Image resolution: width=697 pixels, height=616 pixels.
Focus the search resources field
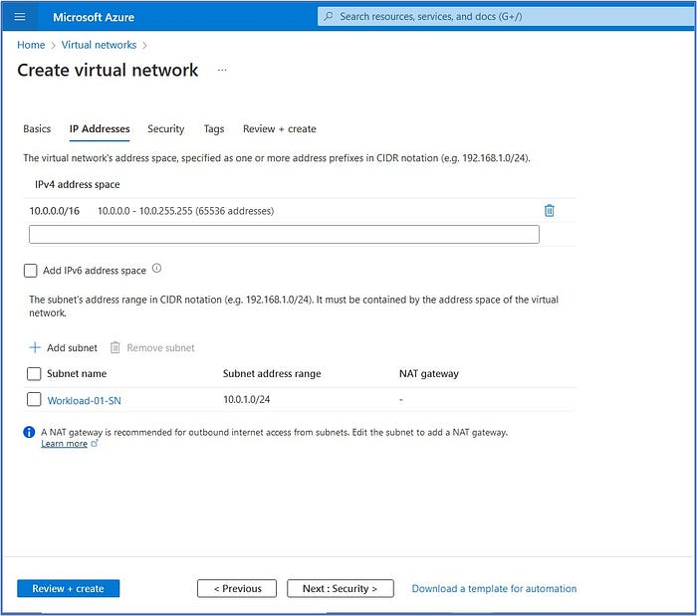click(506, 17)
